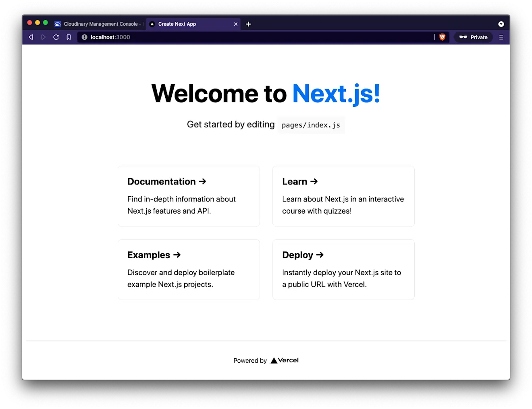
Task: Click the Powered by Vercel footer link
Action: (x=266, y=361)
